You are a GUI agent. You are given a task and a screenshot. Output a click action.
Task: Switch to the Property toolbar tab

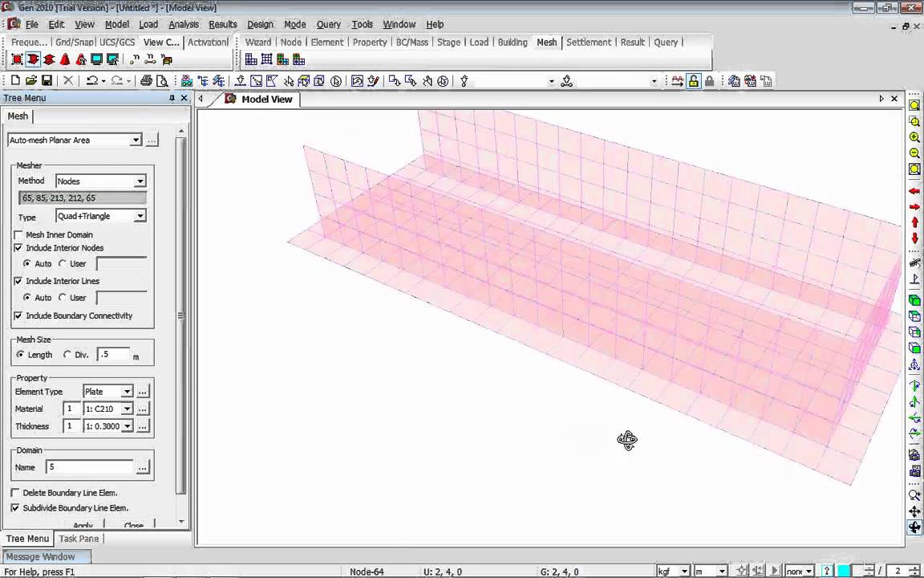pyautogui.click(x=370, y=42)
